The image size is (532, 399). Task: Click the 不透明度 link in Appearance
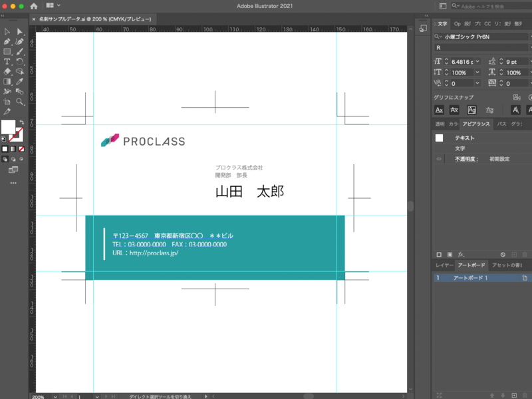pos(466,159)
